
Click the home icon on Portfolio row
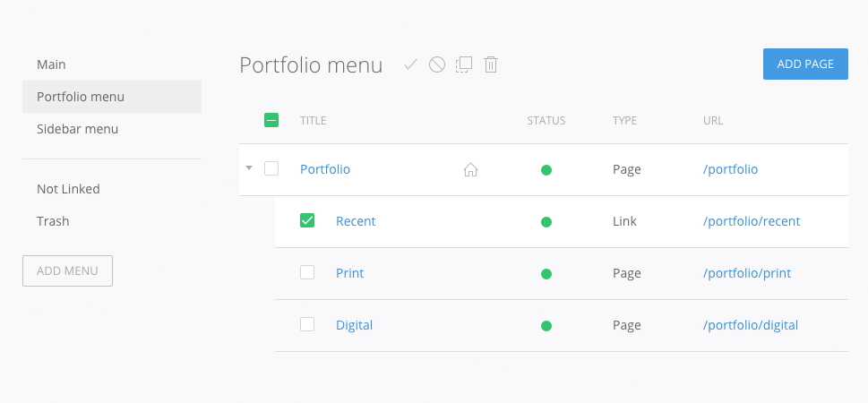pyautogui.click(x=470, y=169)
